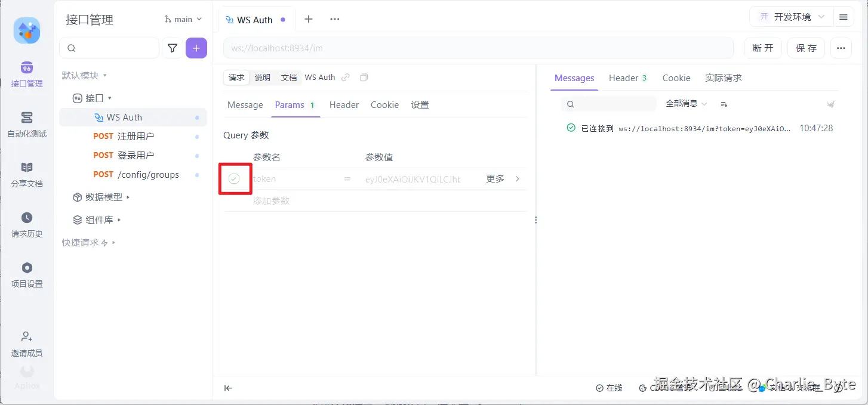The height and width of the screenshot is (405, 868).
Task: Open the 开发环境 environment dropdown
Action: (x=792, y=16)
